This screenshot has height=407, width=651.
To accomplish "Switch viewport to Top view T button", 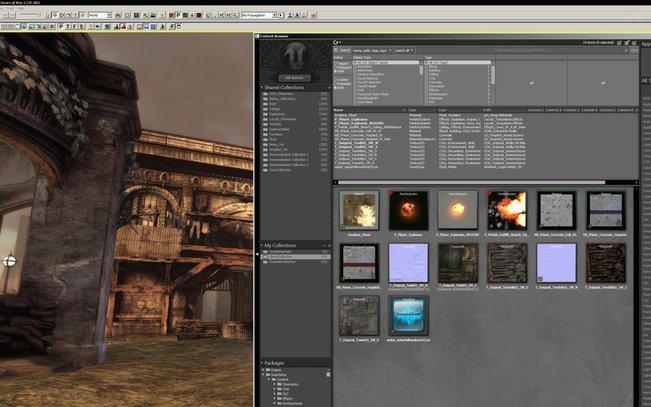I will (x=68, y=27).
